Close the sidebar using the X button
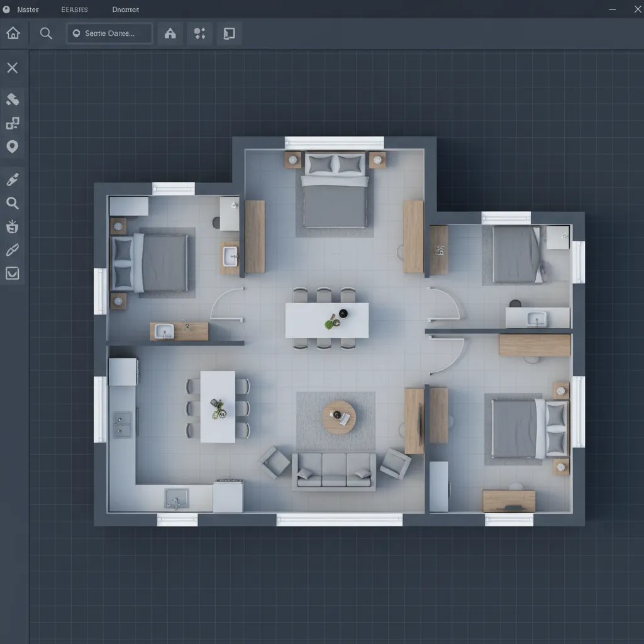This screenshot has height=644, width=644. pos(13,67)
